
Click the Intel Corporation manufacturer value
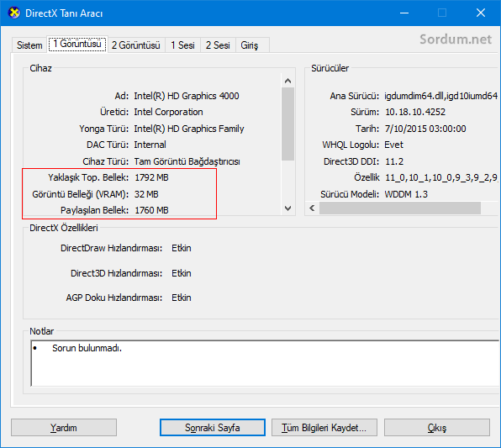pos(168,112)
